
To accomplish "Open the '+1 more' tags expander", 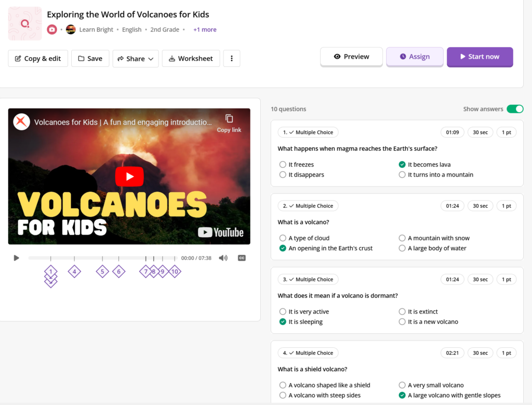I will [x=205, y=30].
